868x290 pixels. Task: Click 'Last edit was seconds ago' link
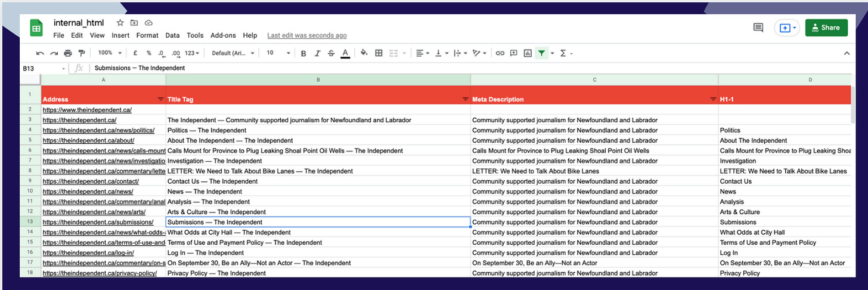tap(307, 36)
